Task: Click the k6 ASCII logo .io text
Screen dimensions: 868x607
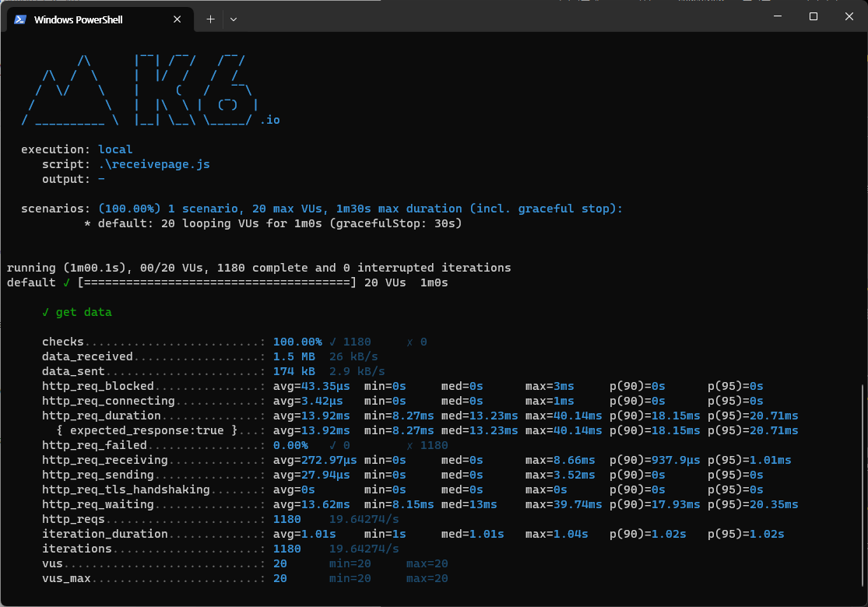Action: pyautogui.click(x=270, y=120)
